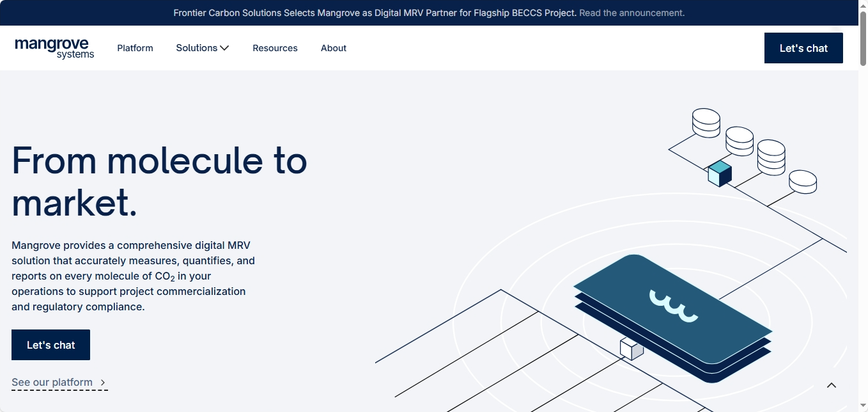Open the About page

[x=334, y=48]
